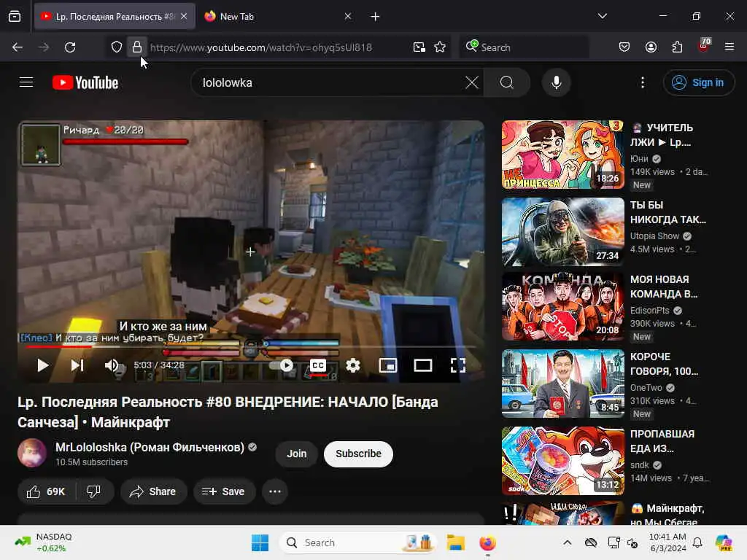Viewport: 747px width, 560px height.
Task: Open YouTube settings three-dot menu
Action: [643, 82]
